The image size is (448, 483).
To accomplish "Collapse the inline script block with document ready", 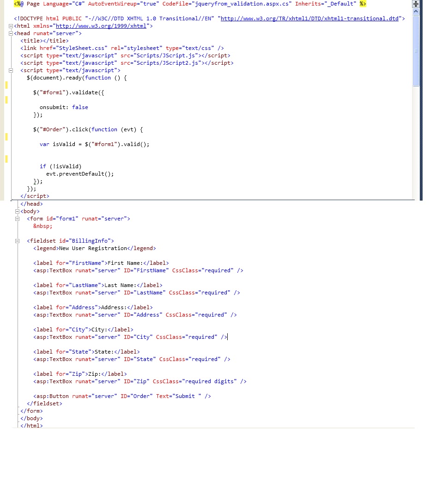I will (11, 71).
